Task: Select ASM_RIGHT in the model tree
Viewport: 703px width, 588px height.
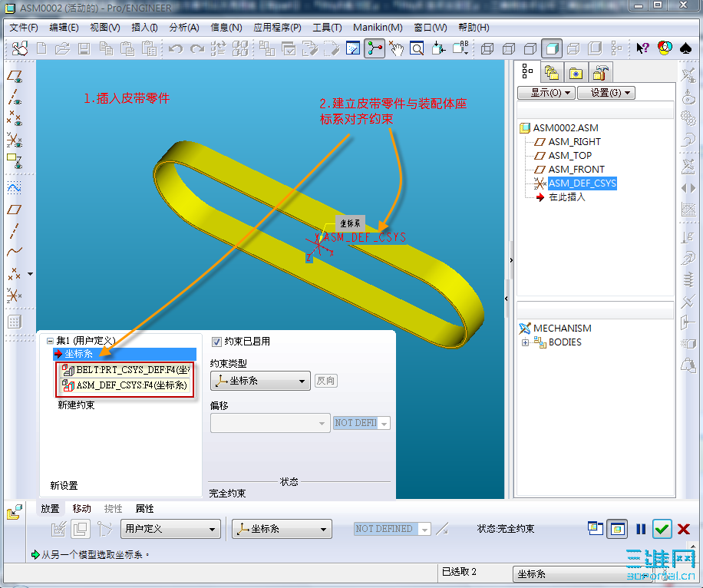Action: [574, 142]
